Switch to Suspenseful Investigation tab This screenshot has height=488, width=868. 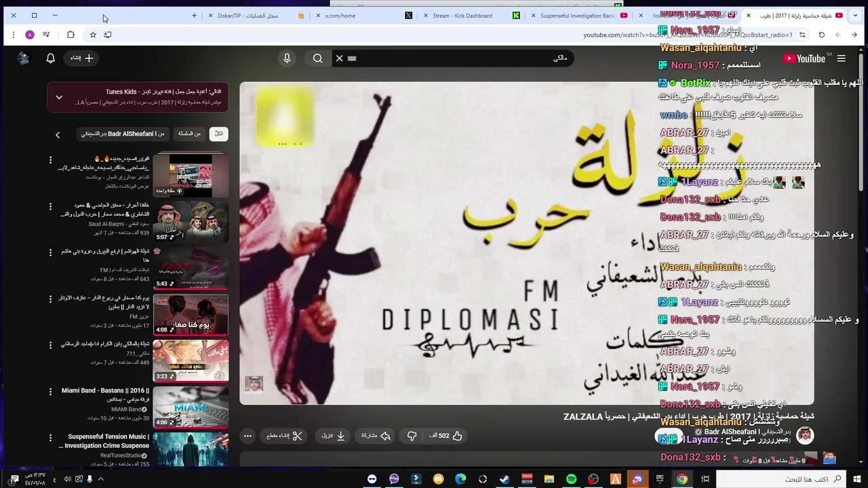pos(579,16)
